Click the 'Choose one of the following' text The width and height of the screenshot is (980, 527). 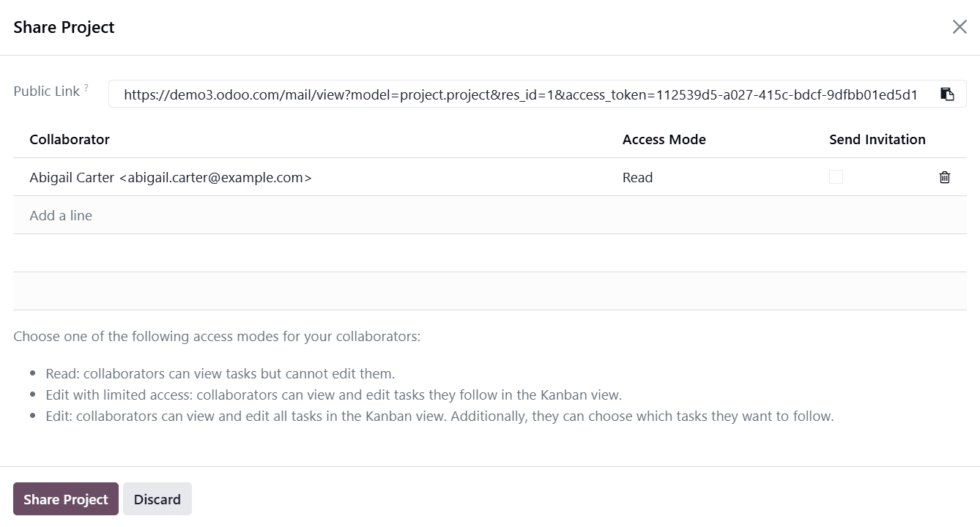(217, 337)
